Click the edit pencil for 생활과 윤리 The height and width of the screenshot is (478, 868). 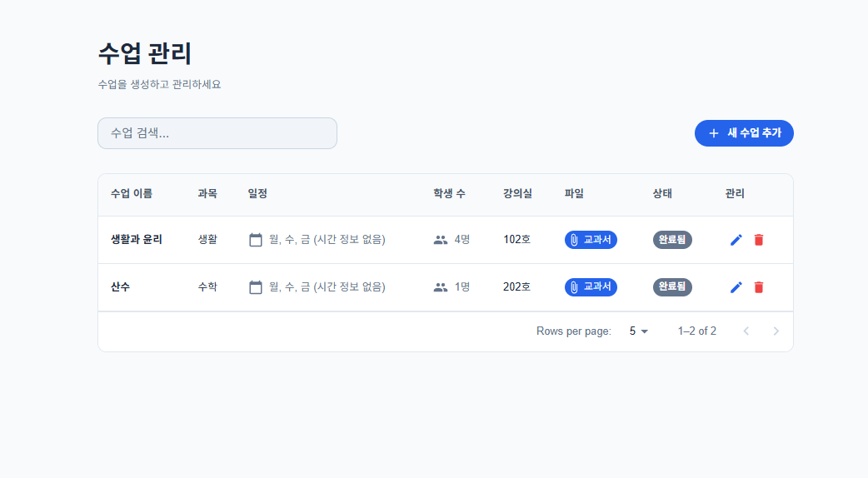[736, 240]
